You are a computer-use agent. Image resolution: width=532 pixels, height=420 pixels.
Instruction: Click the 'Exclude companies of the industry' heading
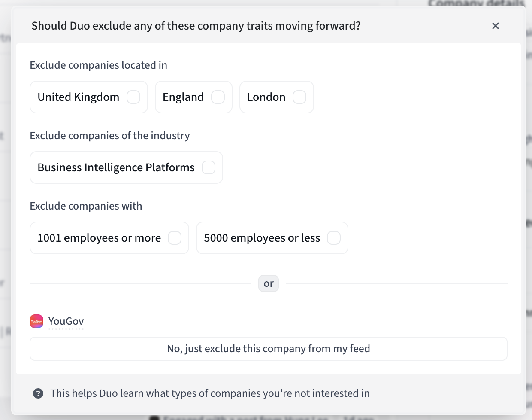[110, 136]
